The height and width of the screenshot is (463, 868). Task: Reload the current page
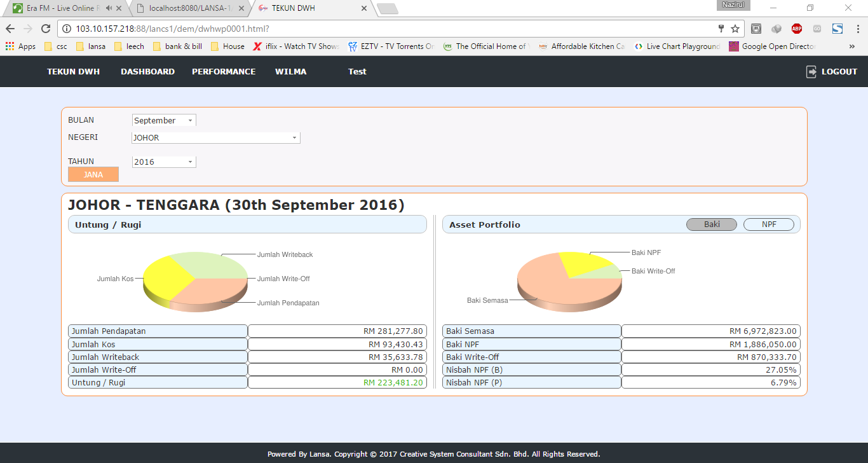[46, 29]
